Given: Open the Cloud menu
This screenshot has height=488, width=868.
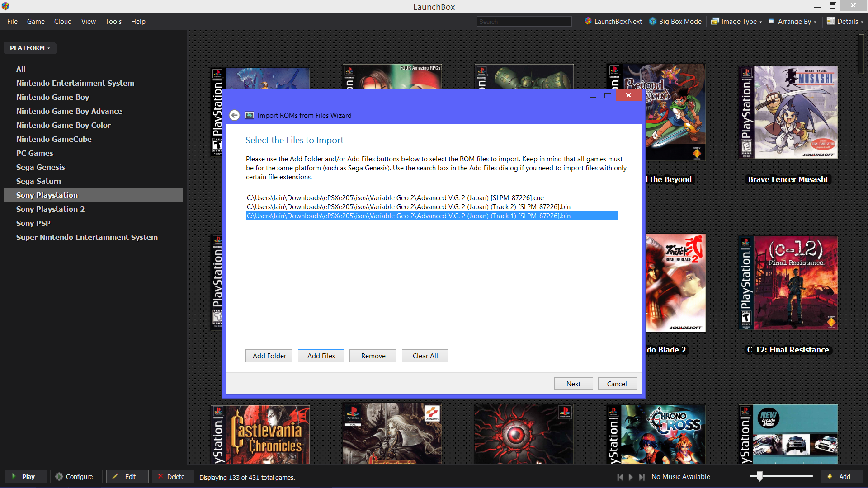Looking at the screenshot, I should pos(63,21).
